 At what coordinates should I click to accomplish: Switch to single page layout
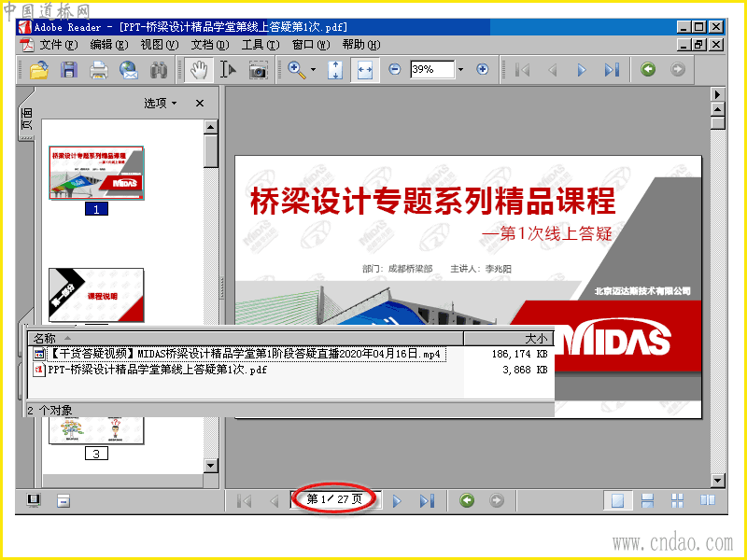point(617,500)
